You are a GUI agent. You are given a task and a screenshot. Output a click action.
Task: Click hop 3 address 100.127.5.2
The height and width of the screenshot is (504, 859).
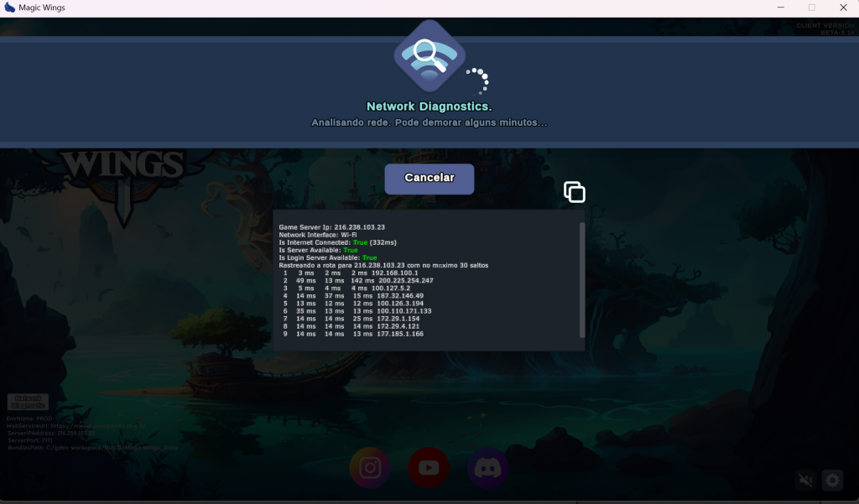pyautogui.click(x=391, y=288)
